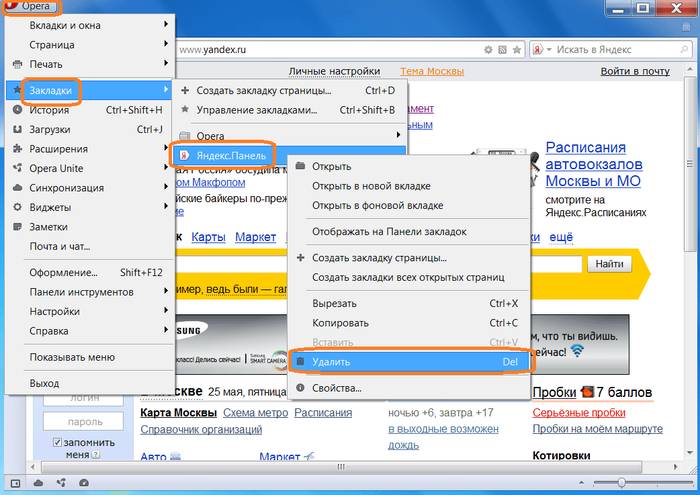The image size is (700, 495).
Task: Click the Yandex search engine icon
Action: (x=538, y=48)
